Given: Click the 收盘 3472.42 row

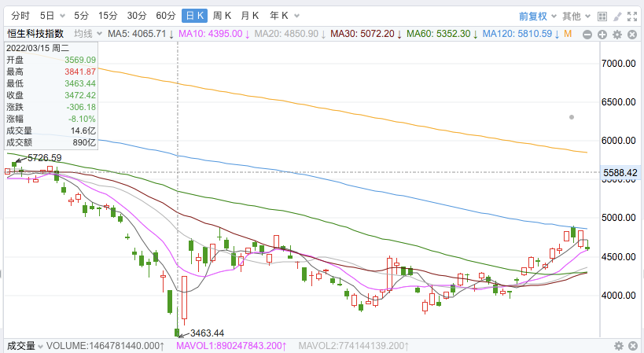Looking at the screenshot, I should (51, 95).
